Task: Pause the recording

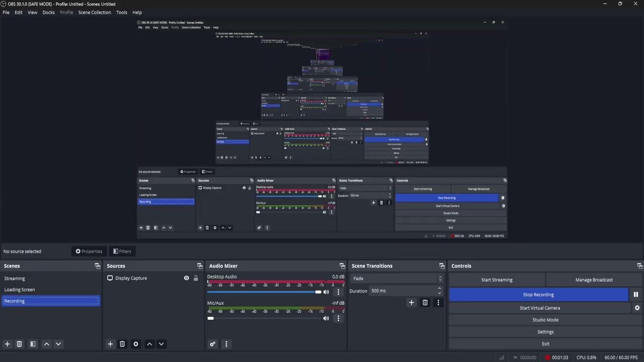Action: click(x=636, y=295)
